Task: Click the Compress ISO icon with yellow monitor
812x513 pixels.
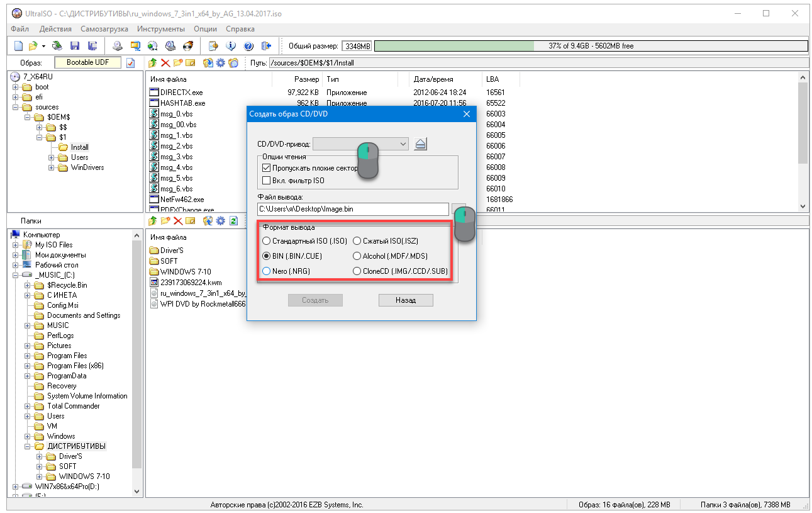Action: pyautogui.click(x=135, y=46)
